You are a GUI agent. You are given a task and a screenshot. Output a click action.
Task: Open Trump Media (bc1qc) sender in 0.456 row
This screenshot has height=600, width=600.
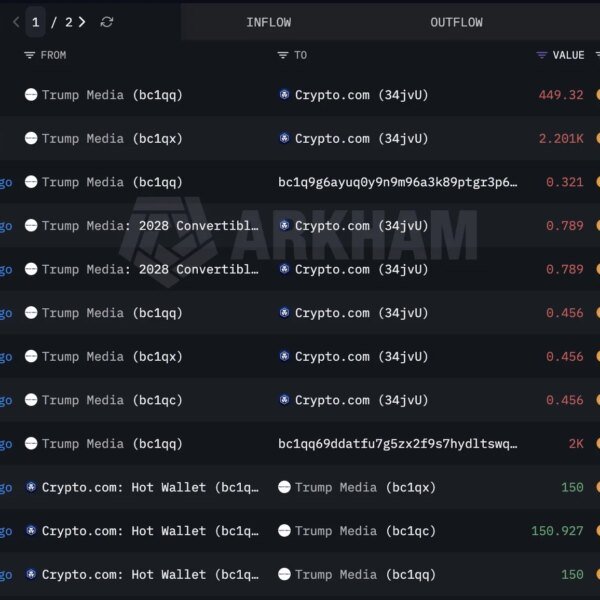pos(112,400)
